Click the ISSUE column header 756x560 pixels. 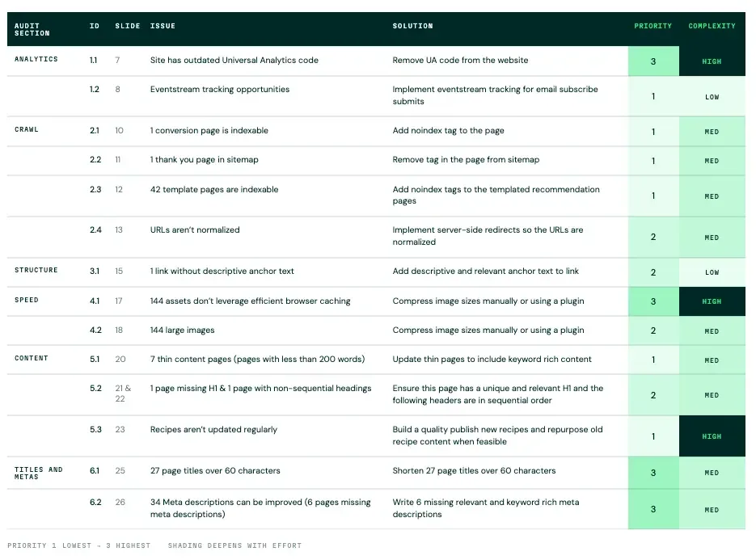click(x=163, y=26)
